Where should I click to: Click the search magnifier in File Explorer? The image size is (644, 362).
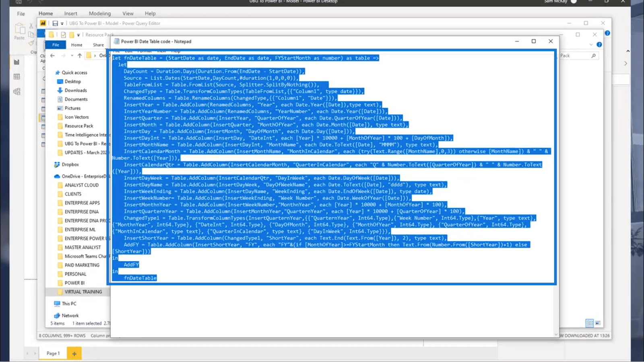pos(593,56)
